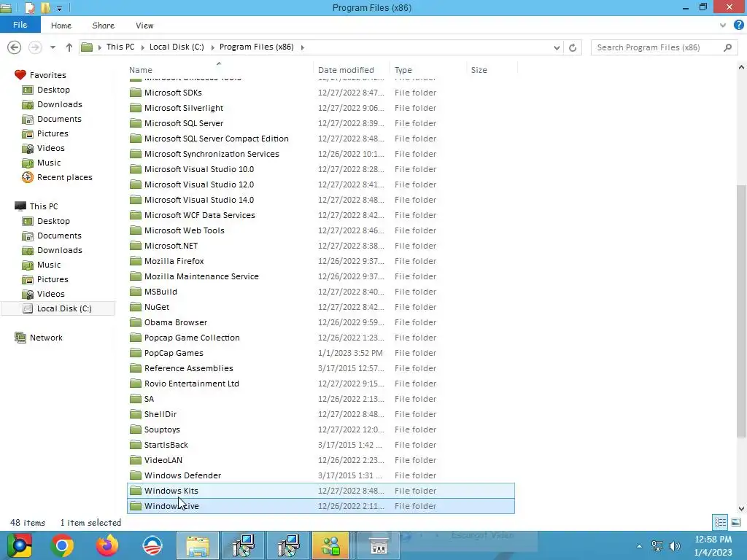747x560 pixels.
Task: Click the vertical scrollbar thumb
Action: pyautogui.click(x=741, y=311)
